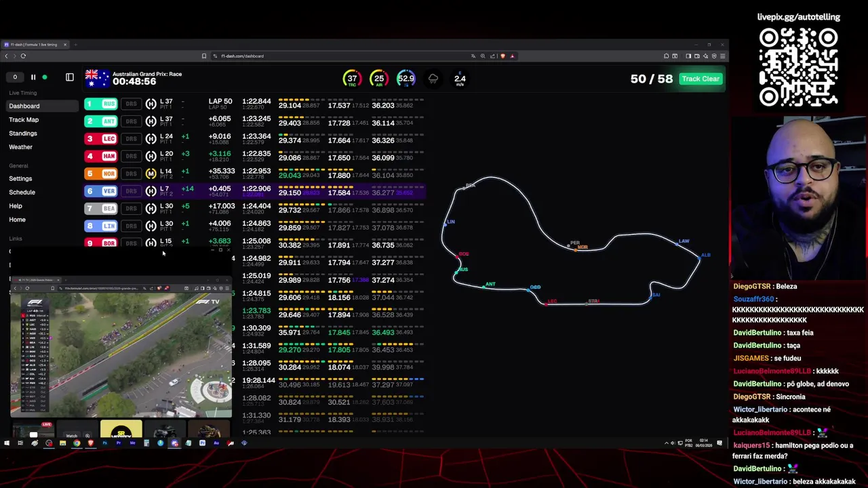Click the green live status indicator
Screen dimensions: 868x488
[x=45, y=77]
